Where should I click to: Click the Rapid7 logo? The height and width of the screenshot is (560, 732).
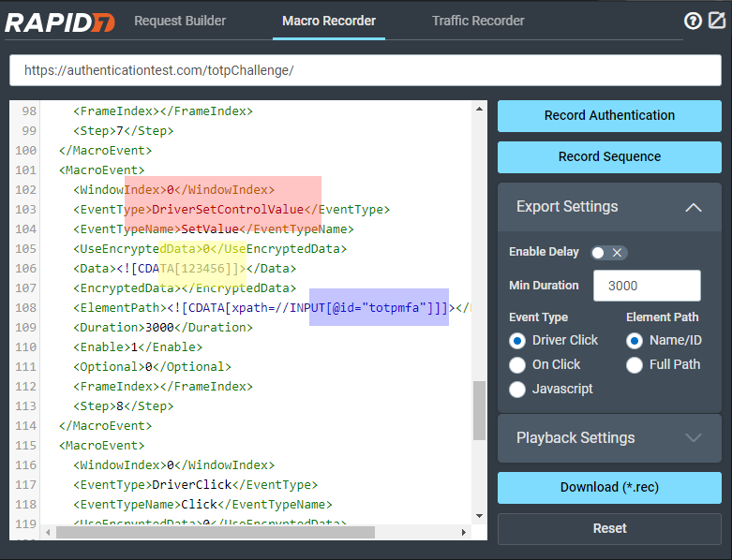60,22
